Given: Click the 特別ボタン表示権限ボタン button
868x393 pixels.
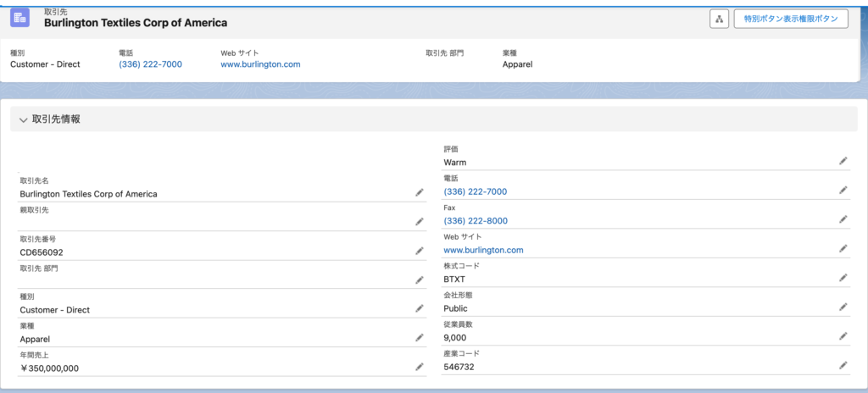Looking at the screenshot, I should point(791,19).
